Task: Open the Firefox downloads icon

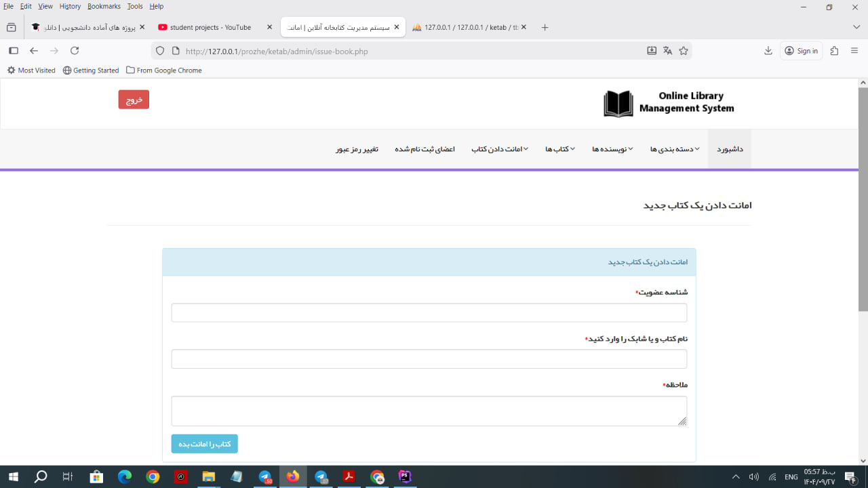Action: (x=768, y=51)
